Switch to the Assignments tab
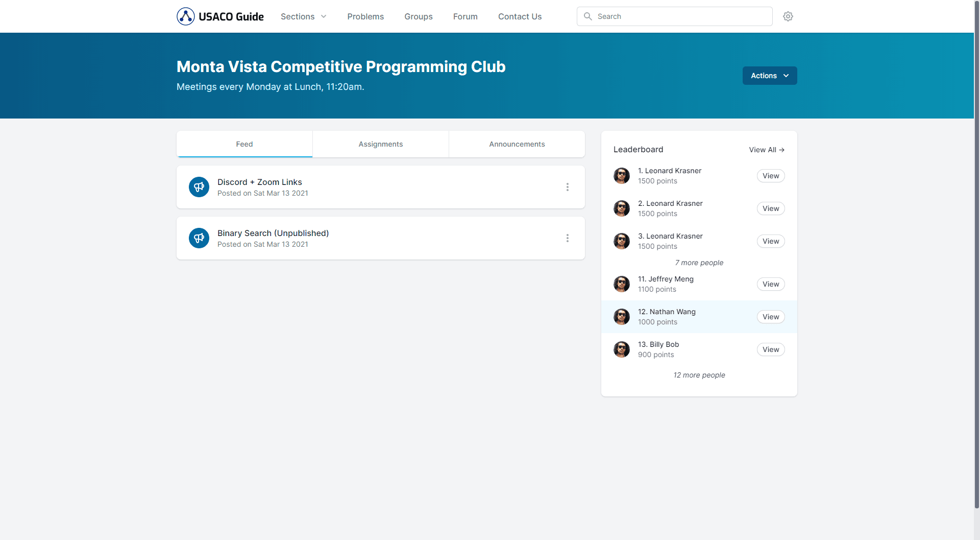The image size is (980, 540). tap(380, 144)
